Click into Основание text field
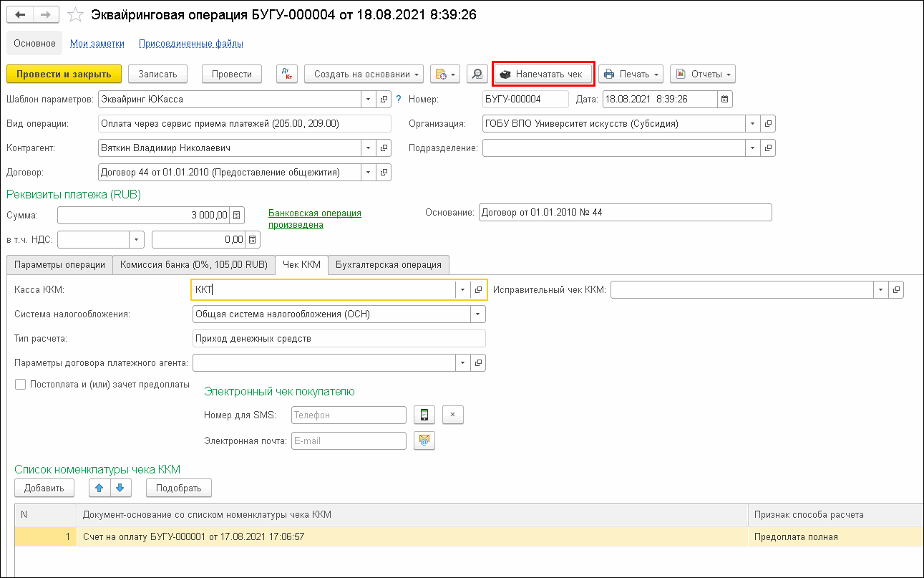The width and height of the screenshot is (924, 578). [625, 212]
